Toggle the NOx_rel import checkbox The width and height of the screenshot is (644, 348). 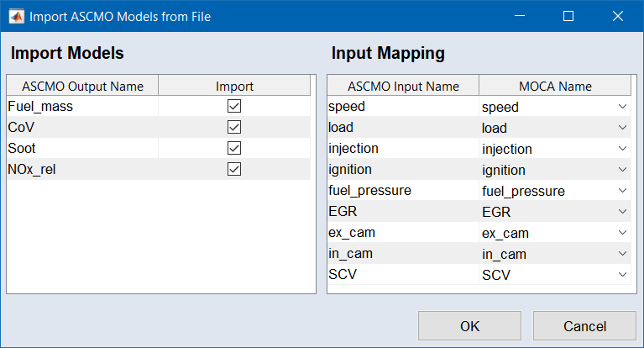click(234, 170)
